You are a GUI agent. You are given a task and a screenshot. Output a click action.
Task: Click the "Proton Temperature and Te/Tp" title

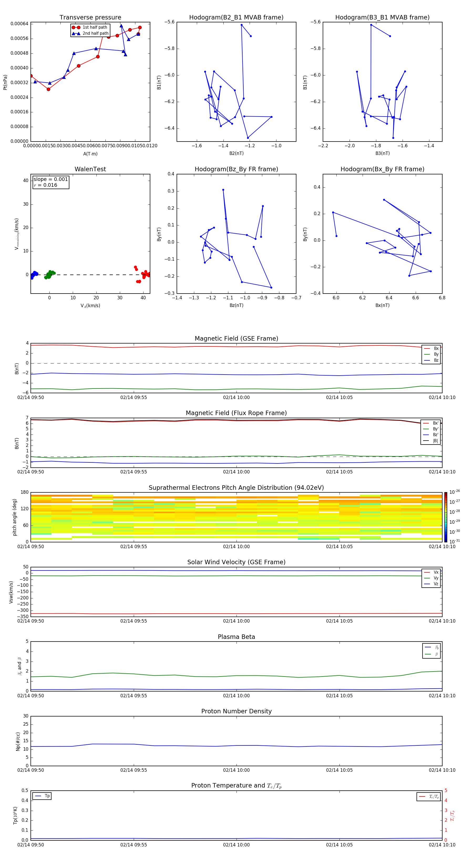(x=236, y=786)
